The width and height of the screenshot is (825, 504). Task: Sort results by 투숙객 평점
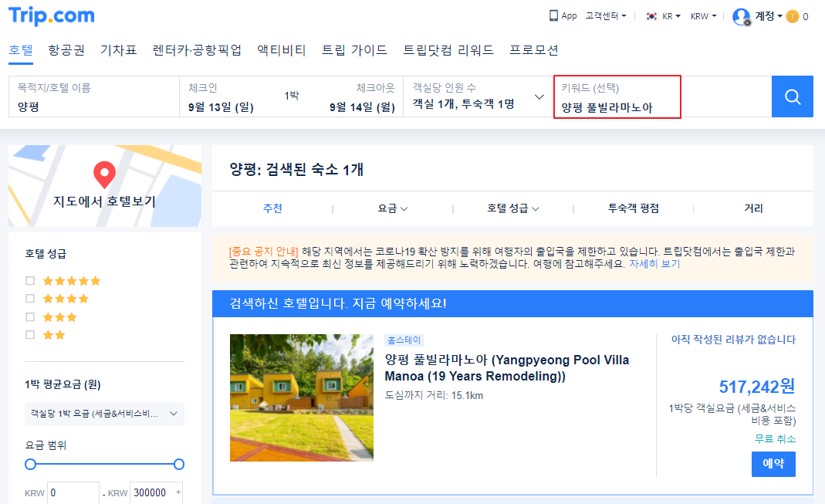tap(634, 208)
